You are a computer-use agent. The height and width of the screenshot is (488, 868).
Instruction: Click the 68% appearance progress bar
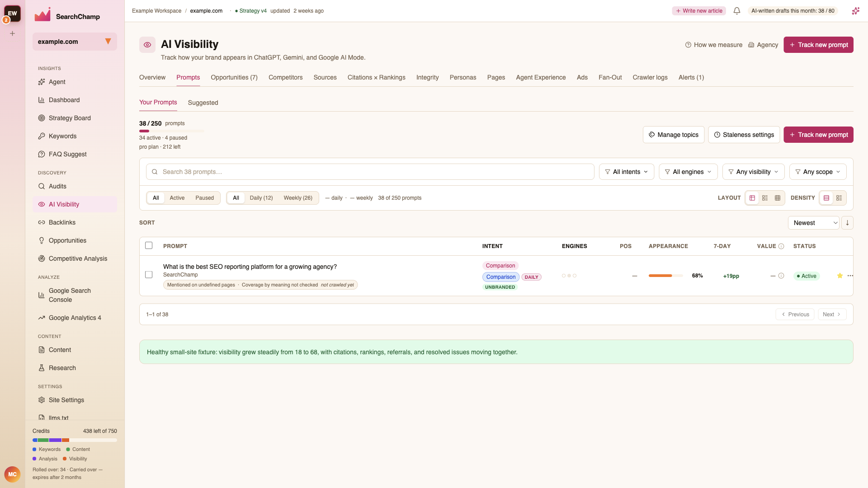[x=665, y=276]
